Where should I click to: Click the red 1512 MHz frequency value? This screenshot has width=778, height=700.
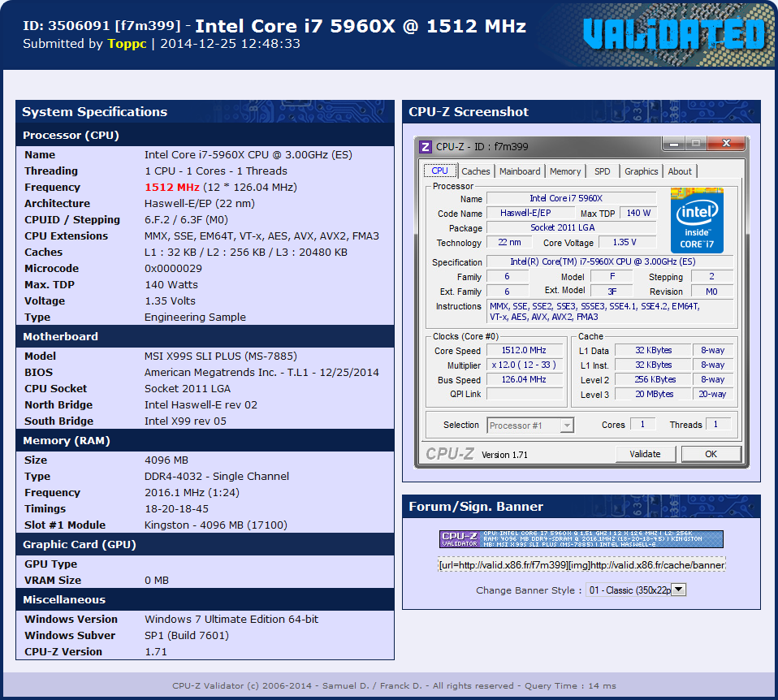pos(172,188)
